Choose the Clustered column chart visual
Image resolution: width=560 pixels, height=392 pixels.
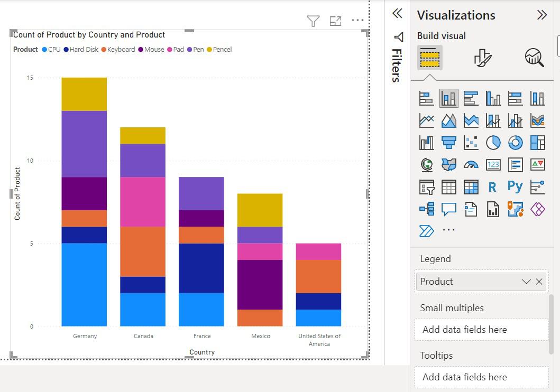pos(493,98)
